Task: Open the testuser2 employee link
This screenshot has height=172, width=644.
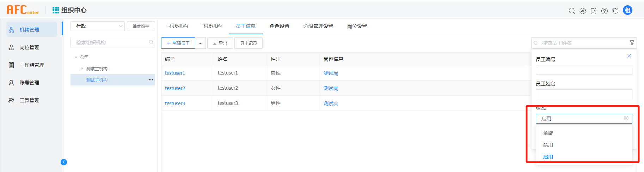Action: [175, 88]
